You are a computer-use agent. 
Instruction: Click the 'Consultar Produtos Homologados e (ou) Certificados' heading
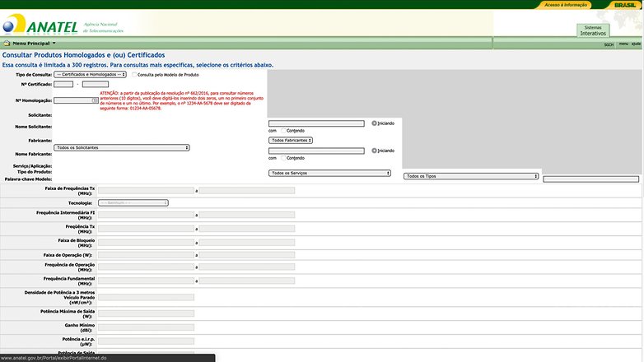tap(84, 55)
